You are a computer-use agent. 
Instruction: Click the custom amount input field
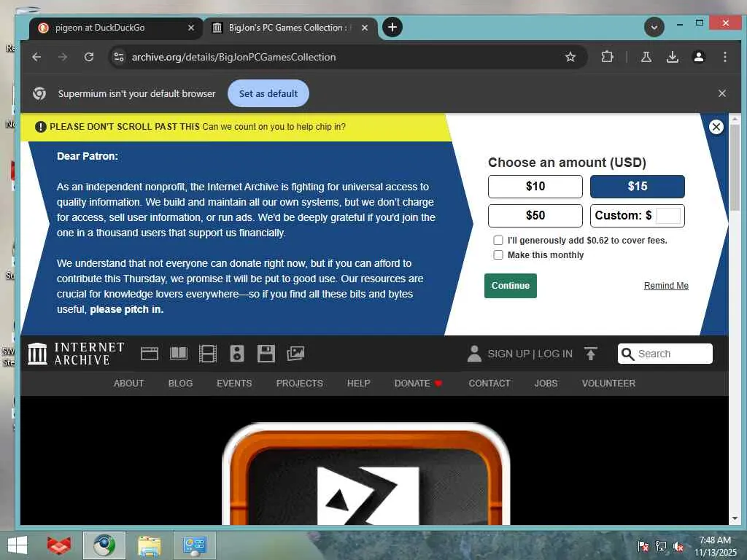pos(668,216)
